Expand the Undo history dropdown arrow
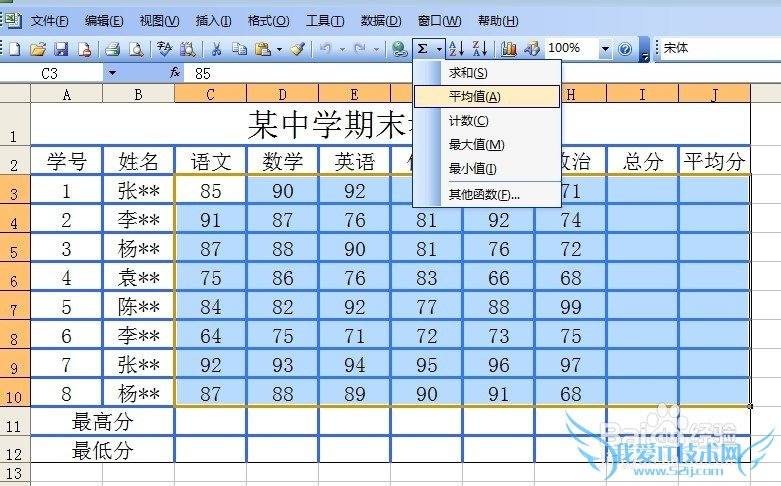Viewport: 781px width, 486px height. (342, 49)
